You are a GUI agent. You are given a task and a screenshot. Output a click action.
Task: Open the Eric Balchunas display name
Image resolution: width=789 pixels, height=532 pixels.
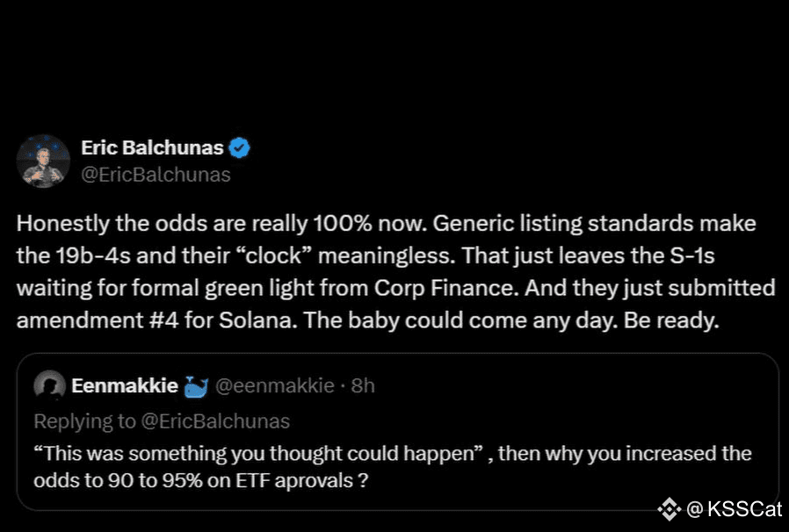click(150, 148)
